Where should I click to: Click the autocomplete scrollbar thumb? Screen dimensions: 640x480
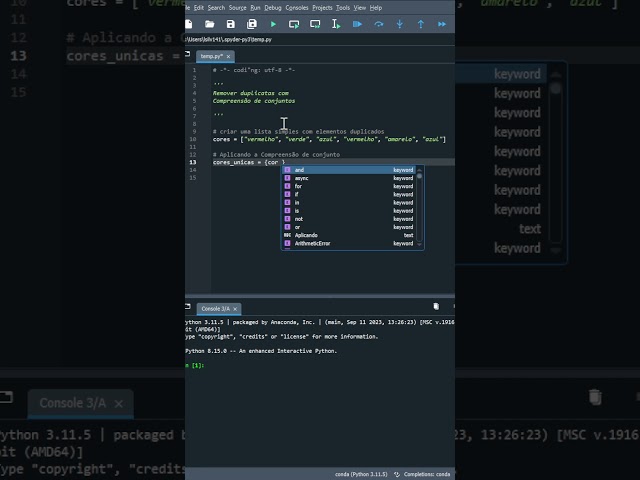(419, 176)
